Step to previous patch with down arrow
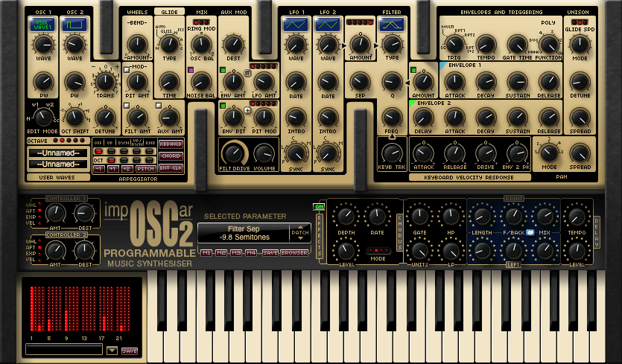 [x=301, y=238]
